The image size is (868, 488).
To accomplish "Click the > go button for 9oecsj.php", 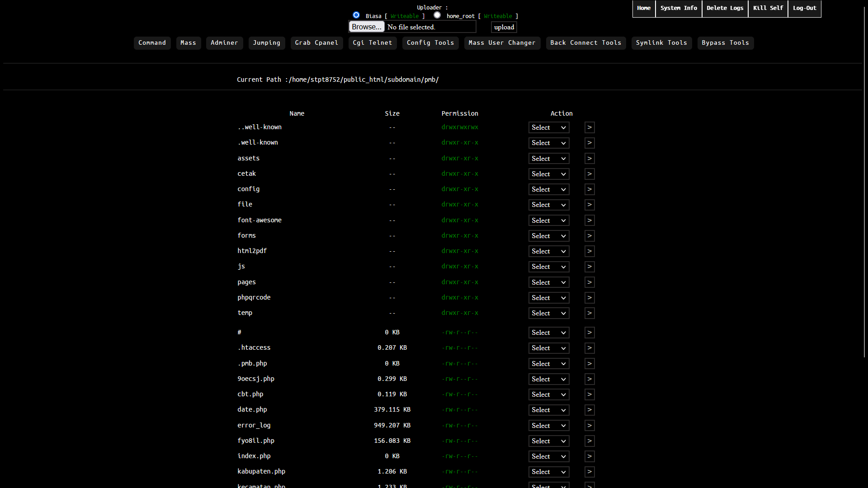I will pyautogui.click(x=590, y=379).
